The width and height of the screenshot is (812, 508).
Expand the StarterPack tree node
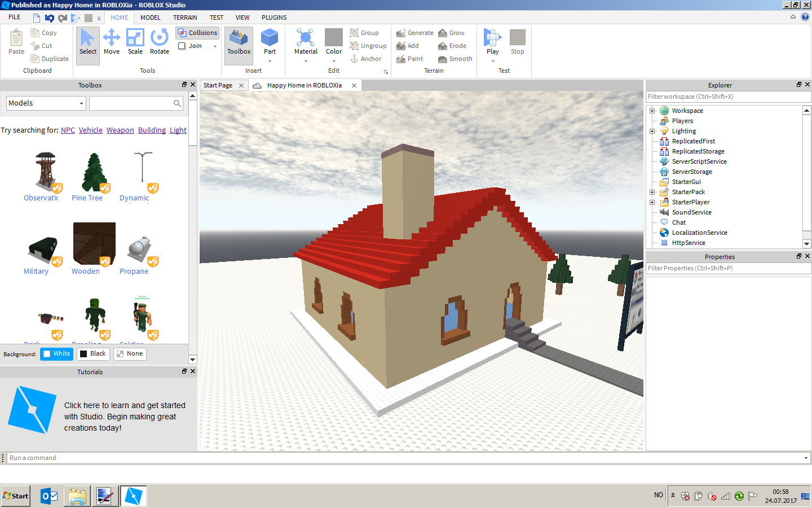tap(652, 192)
